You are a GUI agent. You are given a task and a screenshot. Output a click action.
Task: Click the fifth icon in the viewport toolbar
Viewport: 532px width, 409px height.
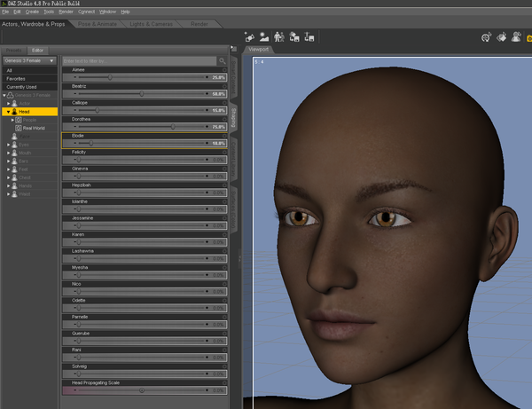[x=309, y=37]
